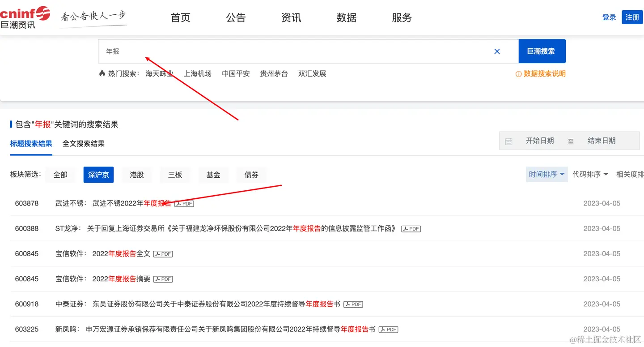Select hot search 海天味业
Viewport: 644px width, 347px height.
159,73
